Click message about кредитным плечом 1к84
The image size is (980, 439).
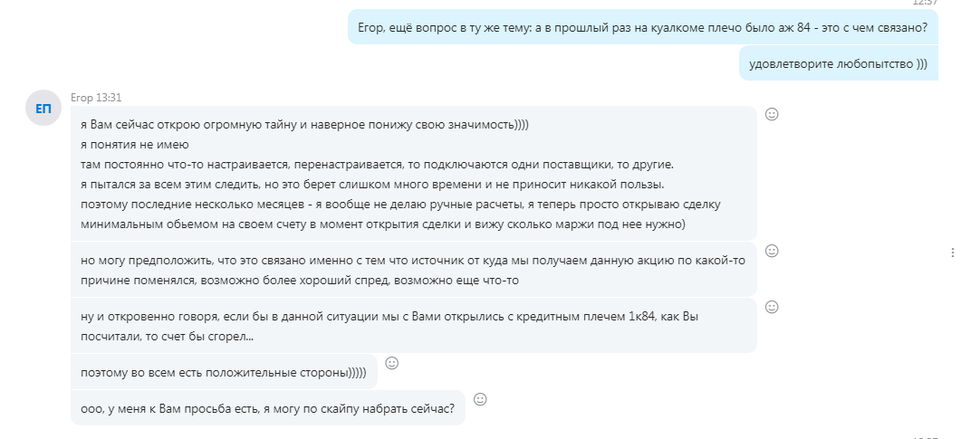tap(413, 326)
